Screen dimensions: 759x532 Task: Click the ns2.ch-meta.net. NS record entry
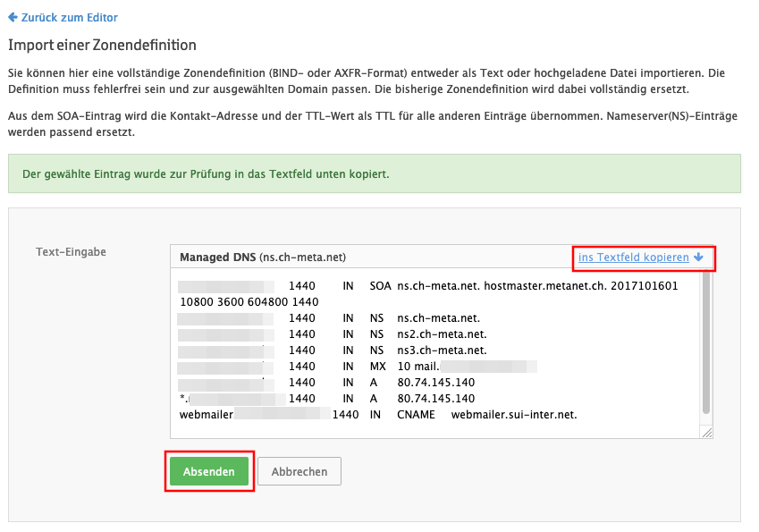(442, 334)
